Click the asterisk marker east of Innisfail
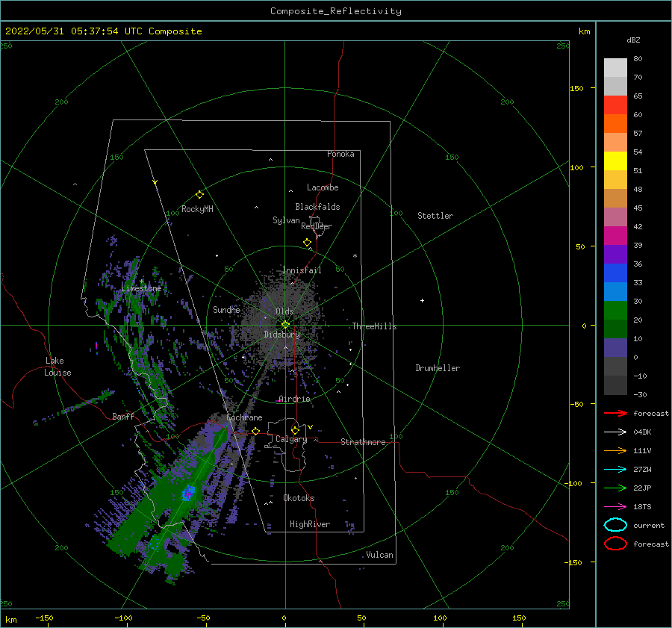The height and width of the screenshot is (628, 672). [x=355, y=256]
